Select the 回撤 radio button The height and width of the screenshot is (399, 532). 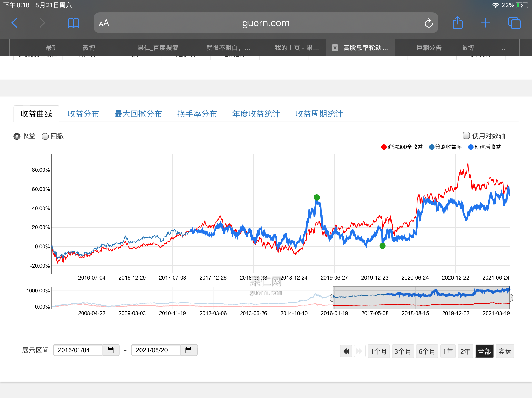tap(45, 136)
